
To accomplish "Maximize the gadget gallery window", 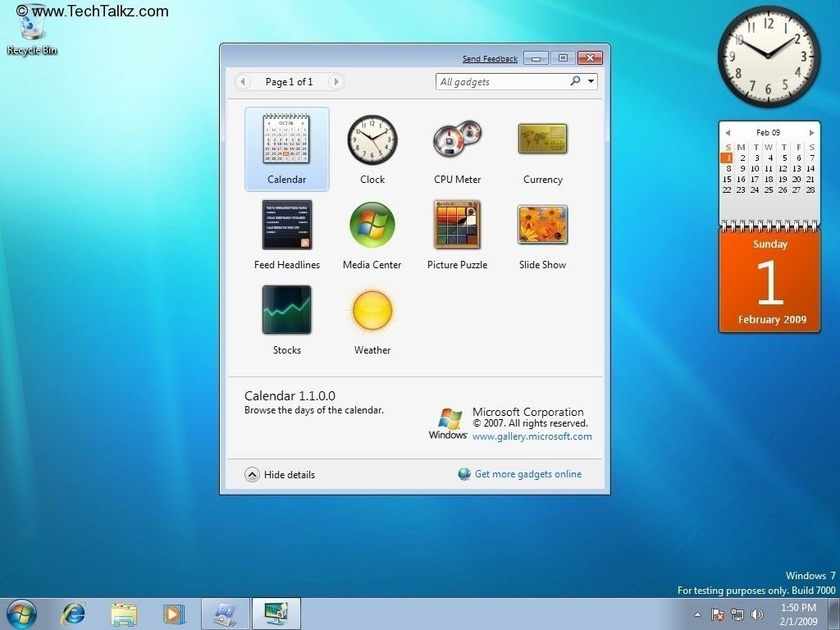I will click(x=563, y=58).
